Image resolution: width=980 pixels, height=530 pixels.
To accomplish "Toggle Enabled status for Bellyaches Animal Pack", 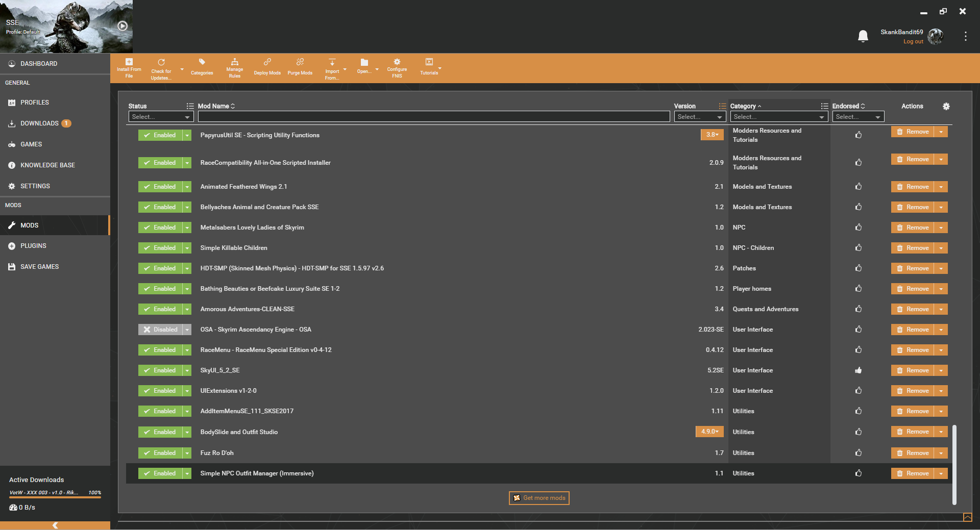I will pyautogui.click(x=160, y=207).
